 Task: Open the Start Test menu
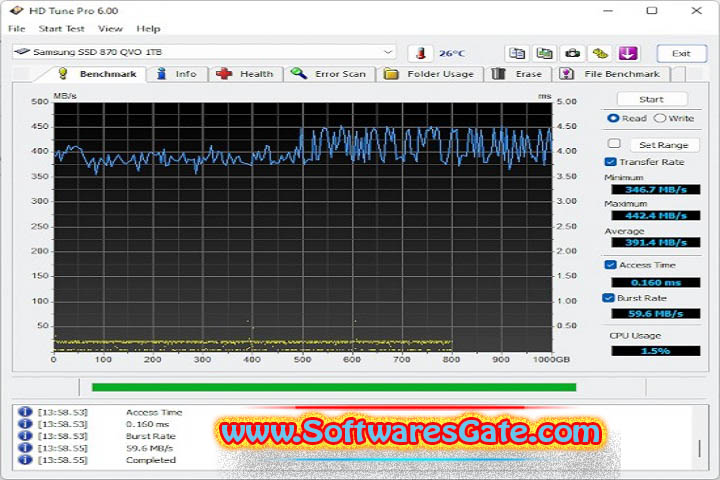62,28
